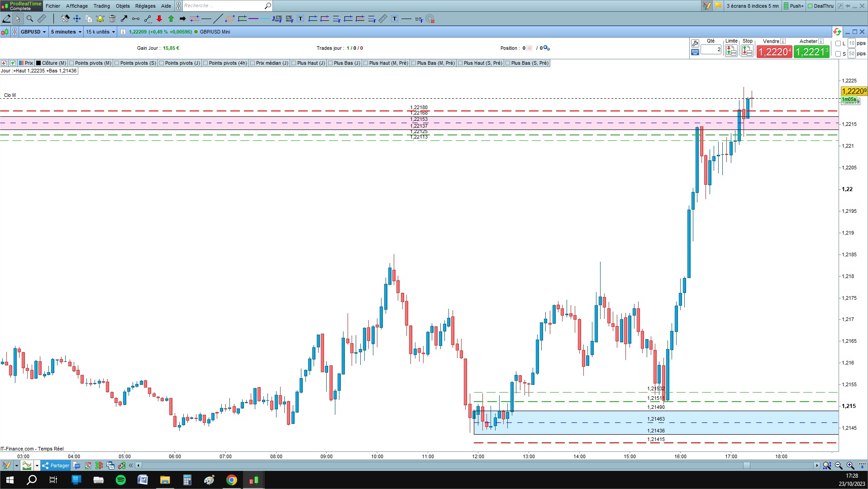Screen dimensions: 868x489
Task: Open the Réglages menu
Action: click(x=145, y=6)
